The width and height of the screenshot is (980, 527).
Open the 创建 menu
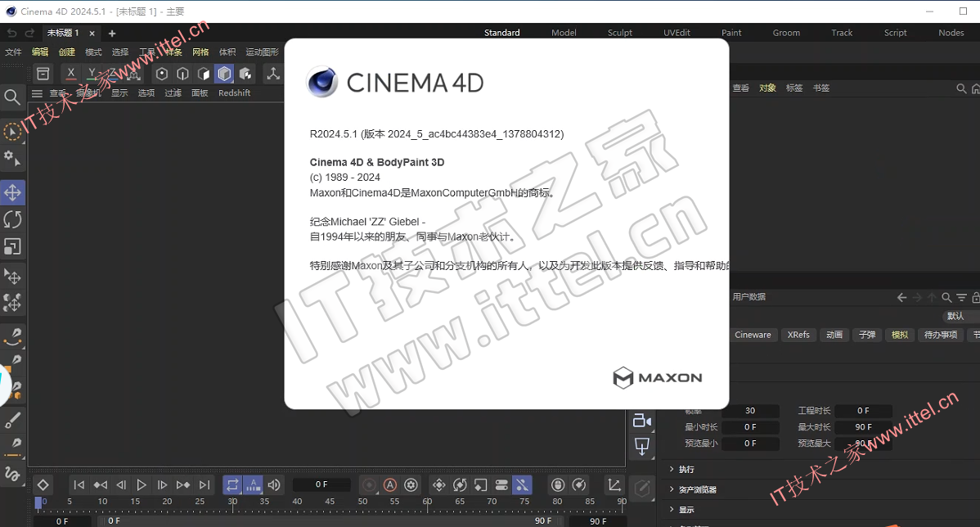click(67, 52)
